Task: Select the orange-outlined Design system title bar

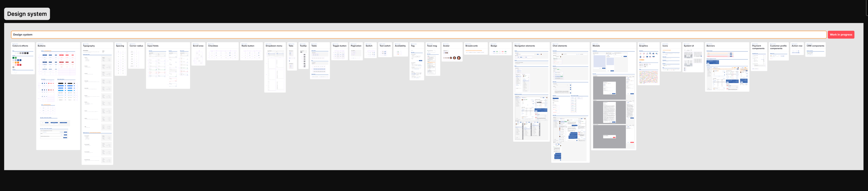Action: [418, 35]
